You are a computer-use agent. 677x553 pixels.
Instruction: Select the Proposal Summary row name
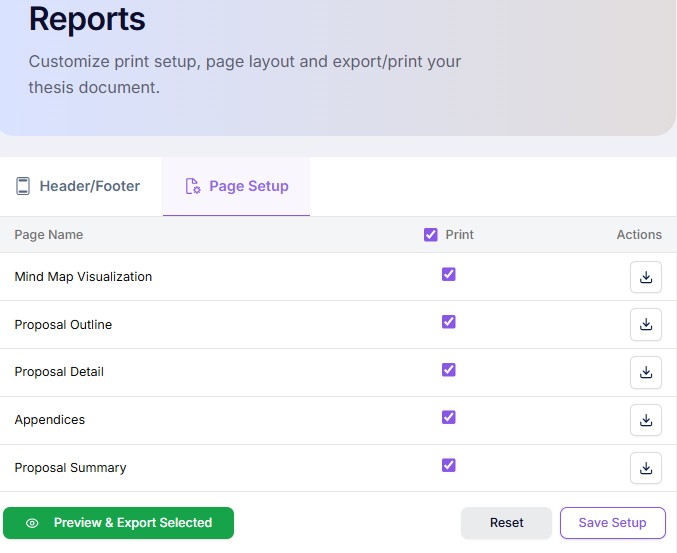[x=70, y=468]
